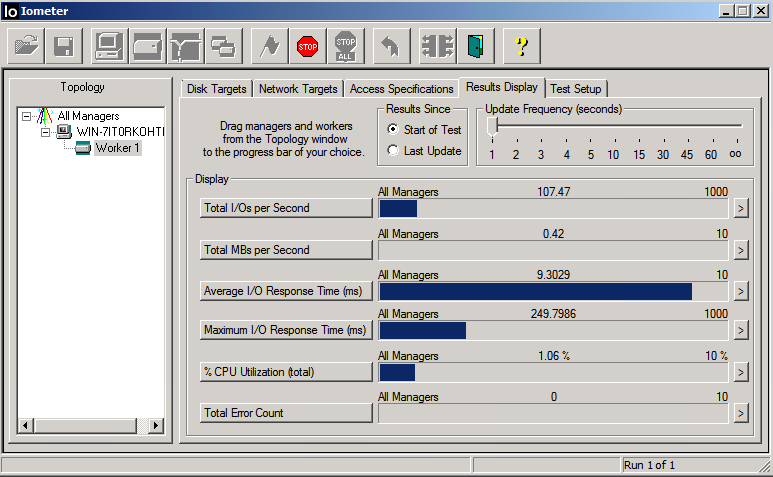Switch to Disk Targets tab
Image resolution: width=773 pixels, height=477 pixels.
click(x=216, y=89)
